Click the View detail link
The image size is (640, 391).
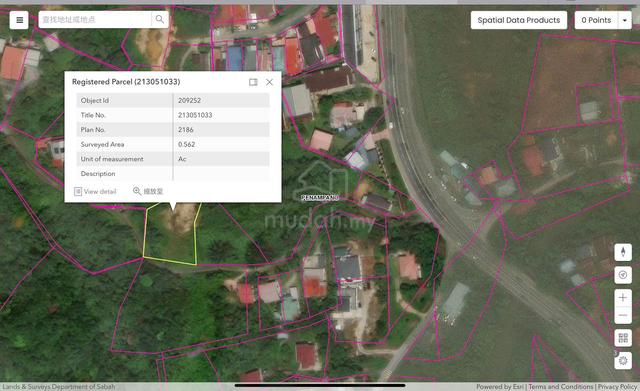point(95,191)
